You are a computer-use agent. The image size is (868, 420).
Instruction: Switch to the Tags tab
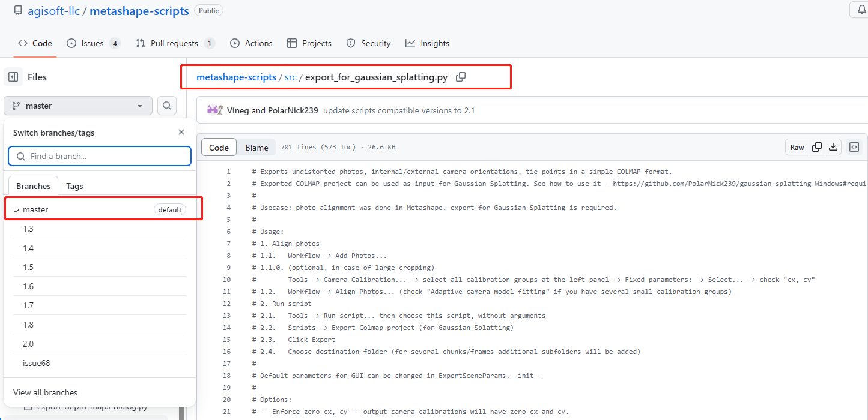click(74, 186)
